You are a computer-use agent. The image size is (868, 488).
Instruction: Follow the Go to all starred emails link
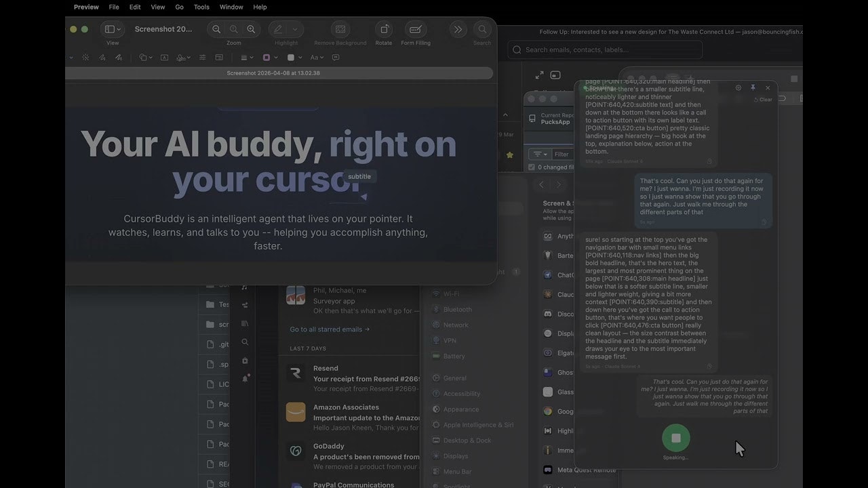(330, 329)
